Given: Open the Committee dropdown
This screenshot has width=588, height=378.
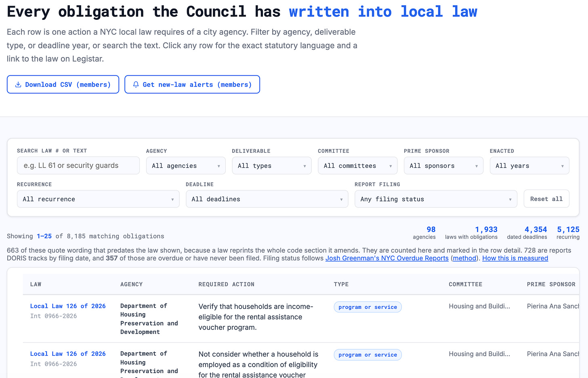Looking at the screenshot, I should 358,166.
